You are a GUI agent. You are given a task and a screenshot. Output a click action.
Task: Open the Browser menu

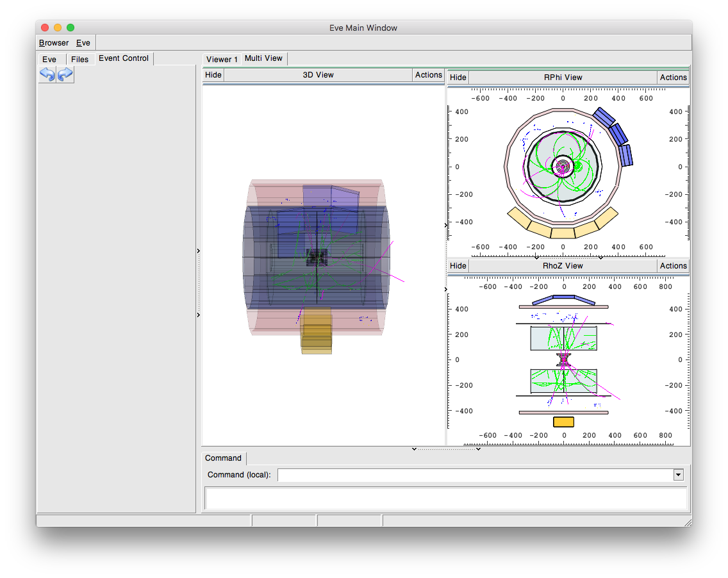tap(54, 43)
